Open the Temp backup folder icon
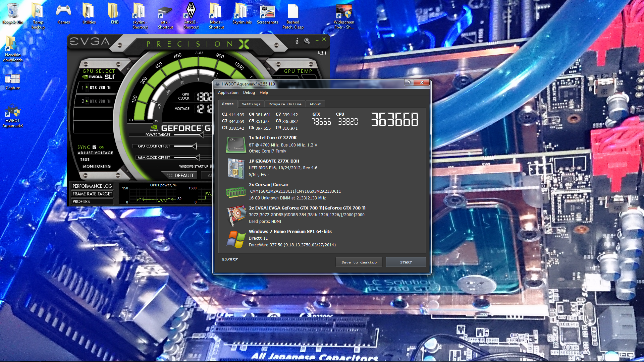The height and width of the screenshot is (362, 644). 38,16
